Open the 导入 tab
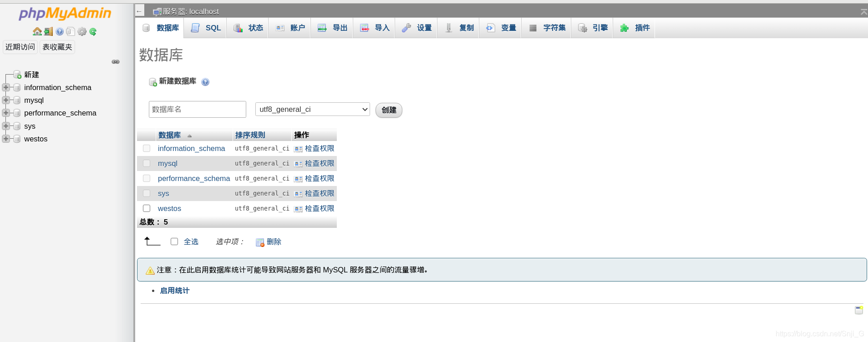868x342 pixels. 374,28
